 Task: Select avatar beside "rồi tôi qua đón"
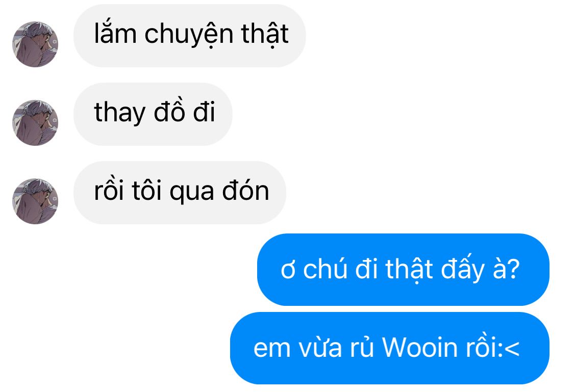pos(35,201)
